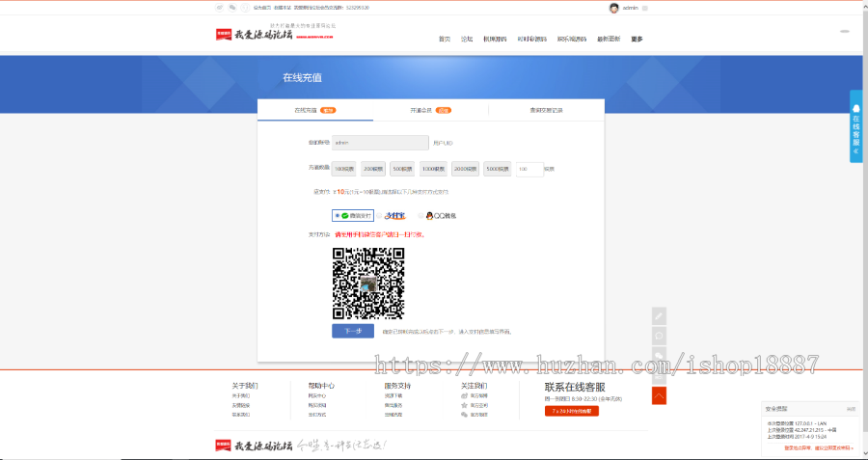The height and width of the screenshot is (460, 868).
Task: Choose the 1000 recharge amount button
Action: pos(433,169)
